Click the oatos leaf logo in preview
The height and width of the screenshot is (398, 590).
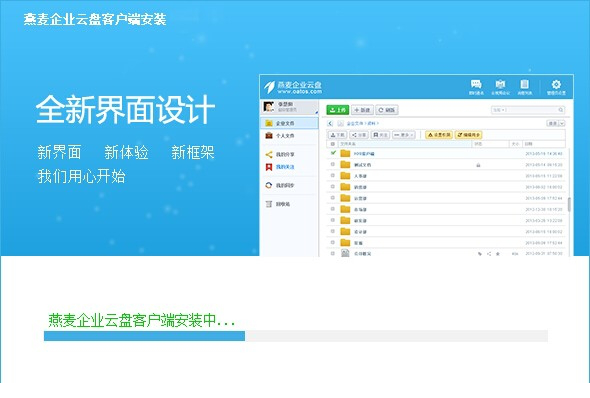269,87
